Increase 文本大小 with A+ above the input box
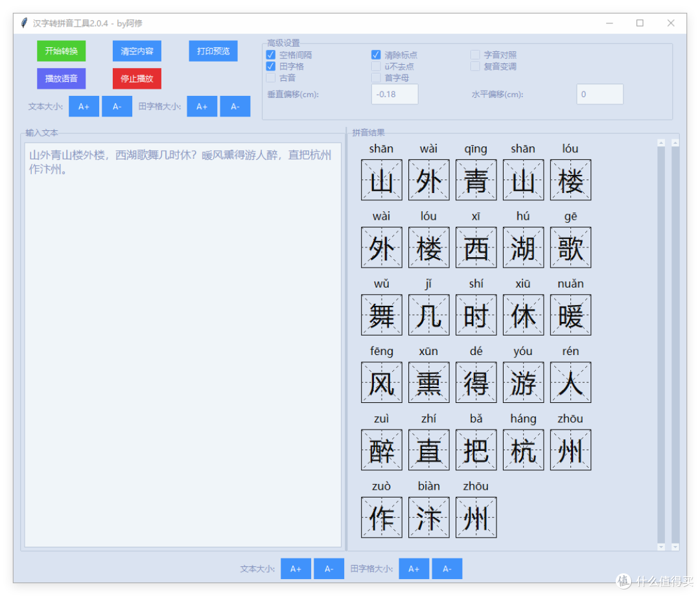The height and width of the screenshot is (596, 700). click(x=84, y=107)
